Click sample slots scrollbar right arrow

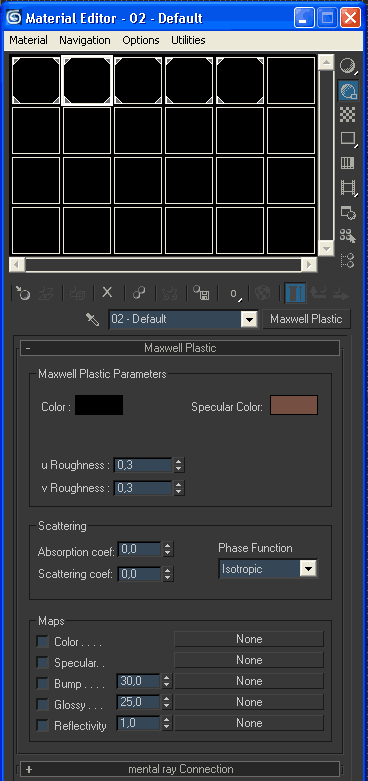(309, 264)
